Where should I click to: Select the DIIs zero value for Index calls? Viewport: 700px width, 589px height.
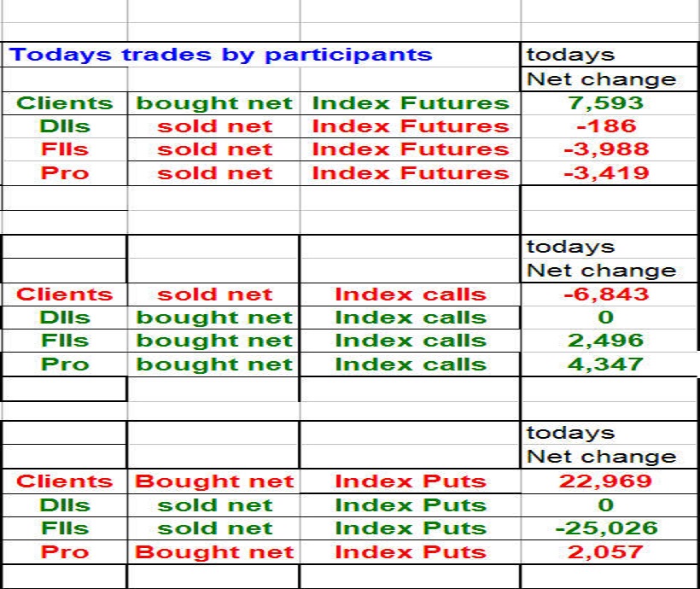coord(605,318)
